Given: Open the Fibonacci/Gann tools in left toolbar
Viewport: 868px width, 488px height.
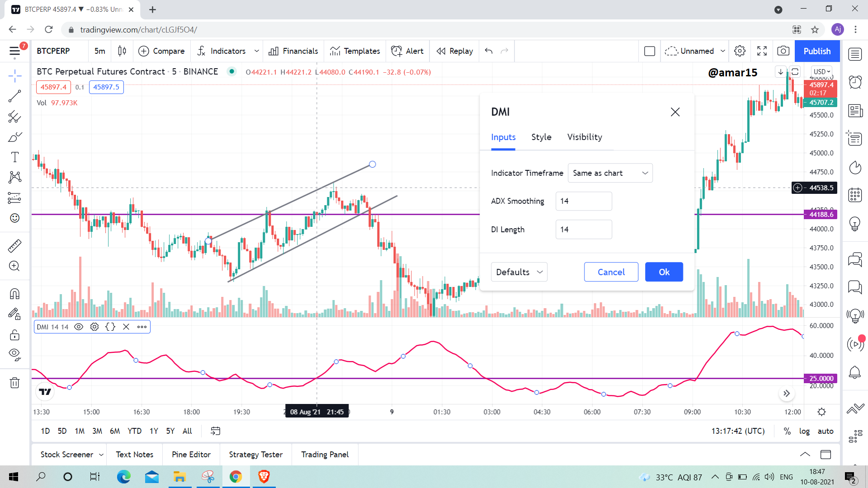Looking at the screenshot, I should tap(14, 117).
